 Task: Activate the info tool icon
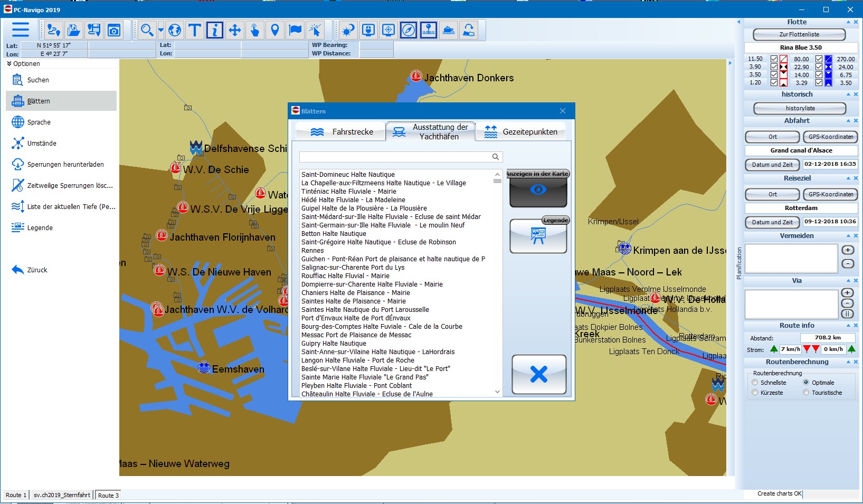(x=214, y=31)
